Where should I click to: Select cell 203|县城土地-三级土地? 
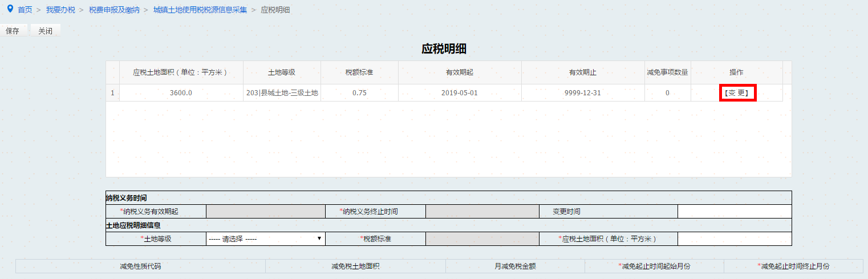coord(282,93)
